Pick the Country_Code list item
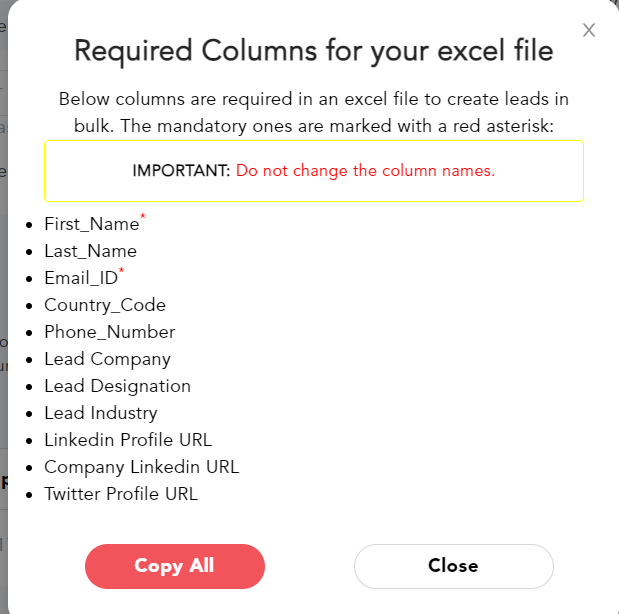Viewport: 619px width, 614px height. coord(105,305)
